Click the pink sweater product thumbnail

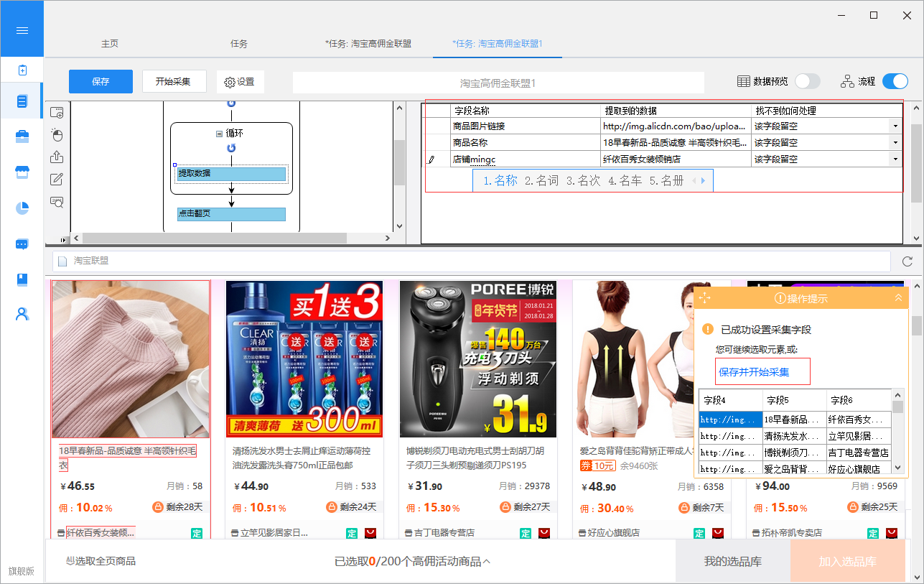coord(131,359)
